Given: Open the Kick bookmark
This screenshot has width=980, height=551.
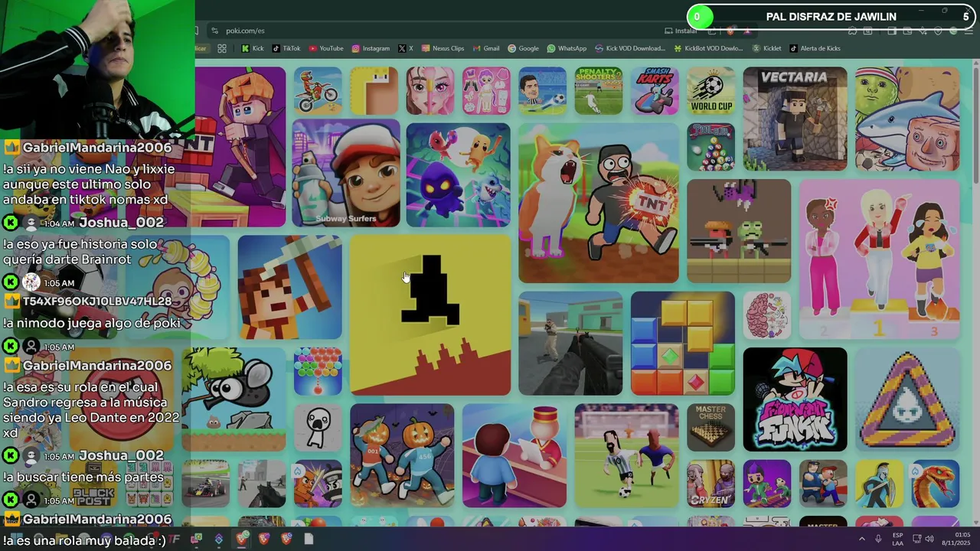Looking at the screenshot, I should tap(253, 48).
